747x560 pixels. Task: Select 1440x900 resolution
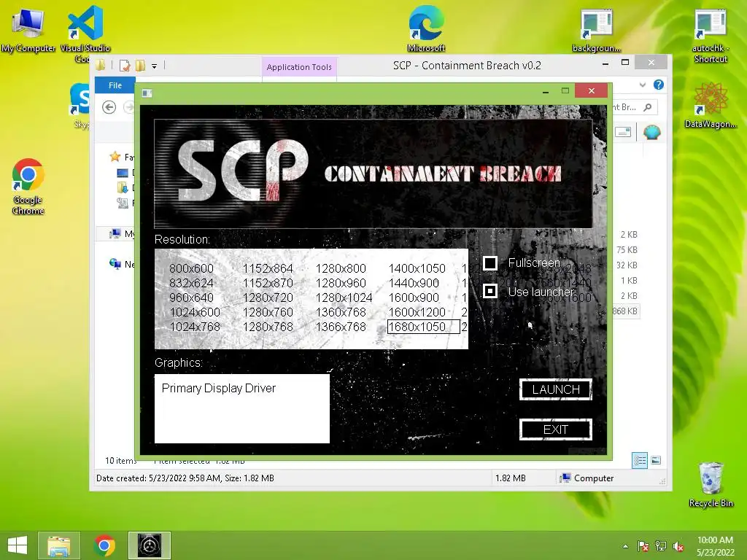tap(414, 284)
